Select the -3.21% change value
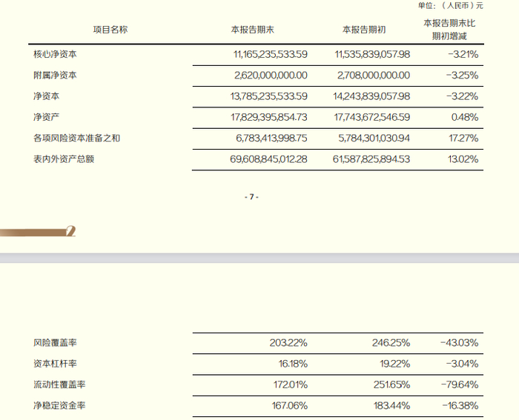519x420 pixels. point(463,54)
